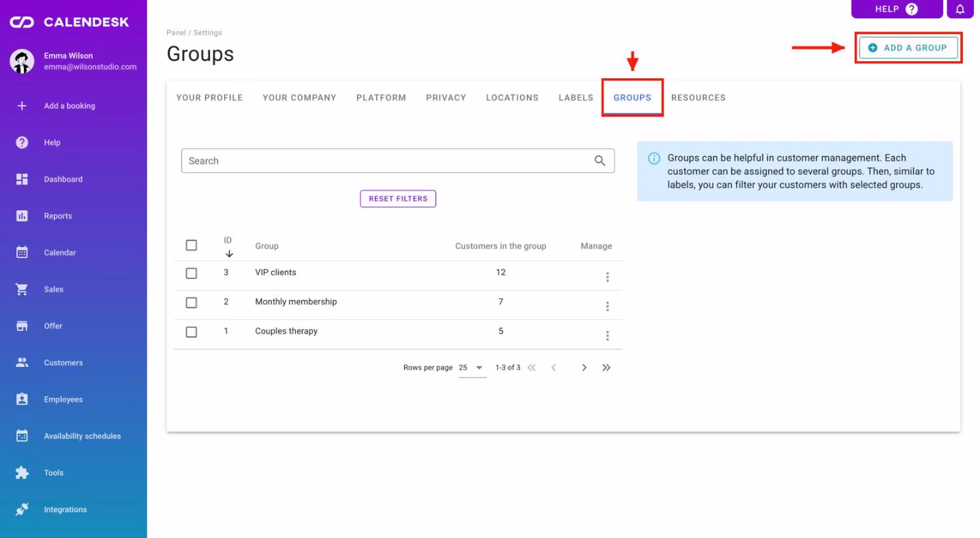Viewport: 980px width, 538px height.
Task: Switch to the Your Profile tab
Action: 210,97
